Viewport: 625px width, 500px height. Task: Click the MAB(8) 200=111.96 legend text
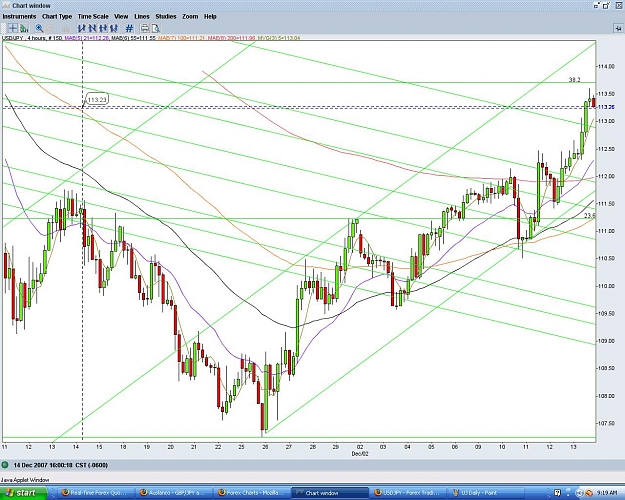tap(230, 38)
